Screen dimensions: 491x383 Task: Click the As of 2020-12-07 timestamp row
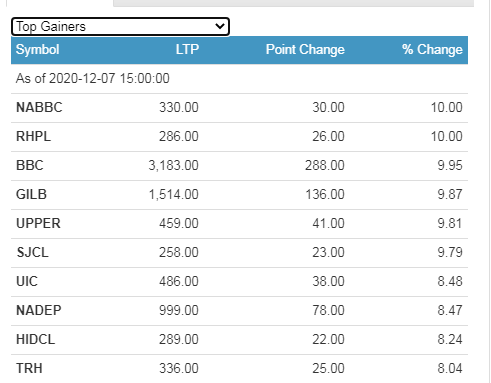[x=239, y=79]
